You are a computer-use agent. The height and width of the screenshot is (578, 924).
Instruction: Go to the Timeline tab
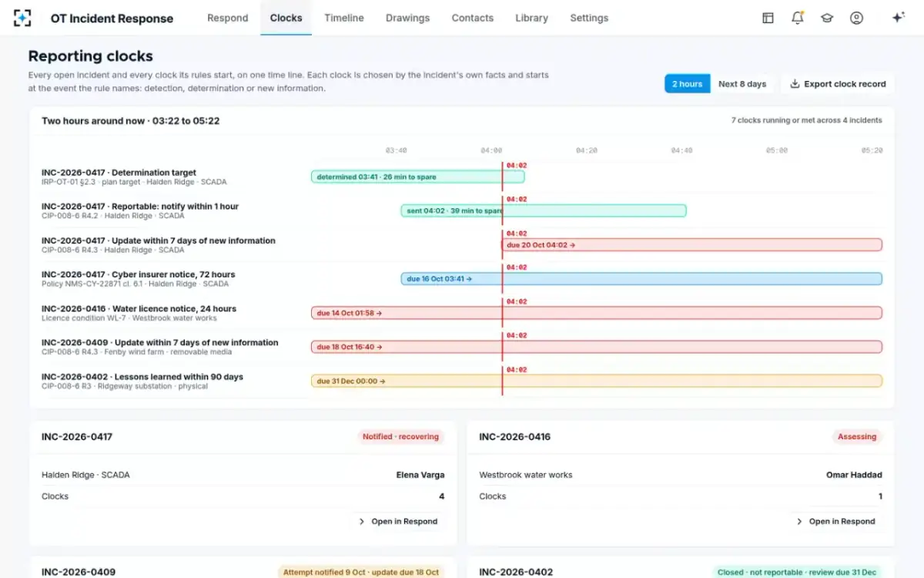coord(344,18)
